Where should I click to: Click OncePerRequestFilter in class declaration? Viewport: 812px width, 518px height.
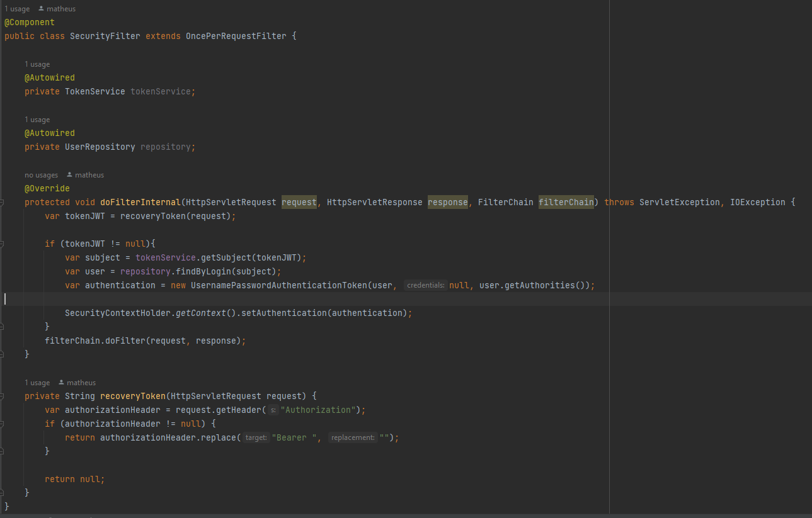pyautogui.click(x=236, y=37)
